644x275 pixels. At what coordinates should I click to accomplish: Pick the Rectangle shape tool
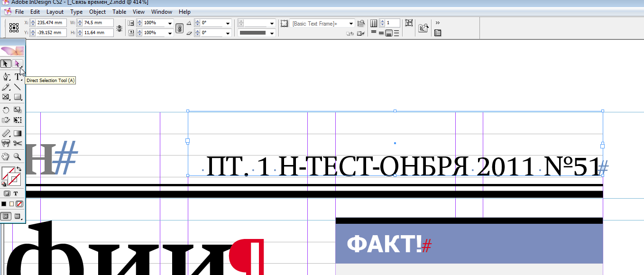(x=18, y=97)
